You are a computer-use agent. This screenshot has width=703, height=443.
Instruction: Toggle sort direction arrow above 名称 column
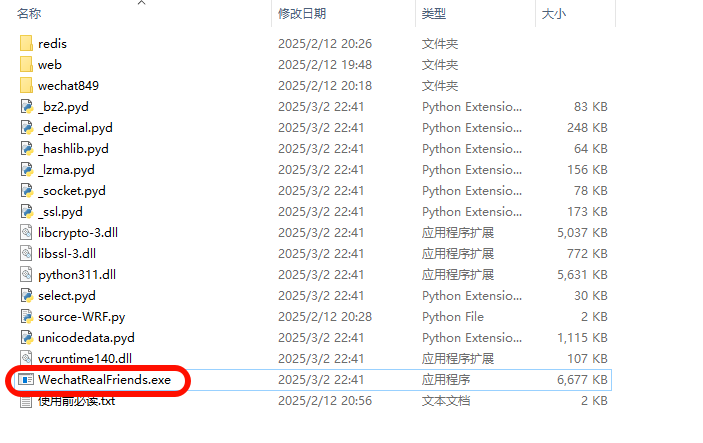(x=141, y=3)
